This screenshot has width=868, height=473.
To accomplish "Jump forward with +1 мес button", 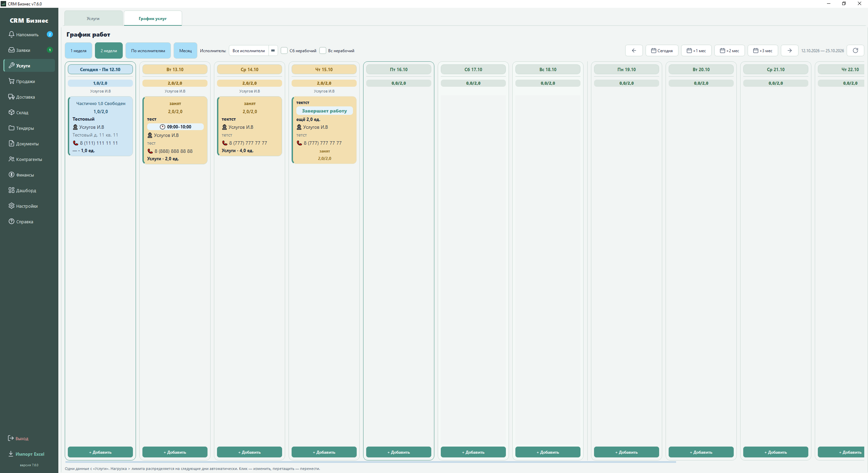I will click(x=696, y=50).
